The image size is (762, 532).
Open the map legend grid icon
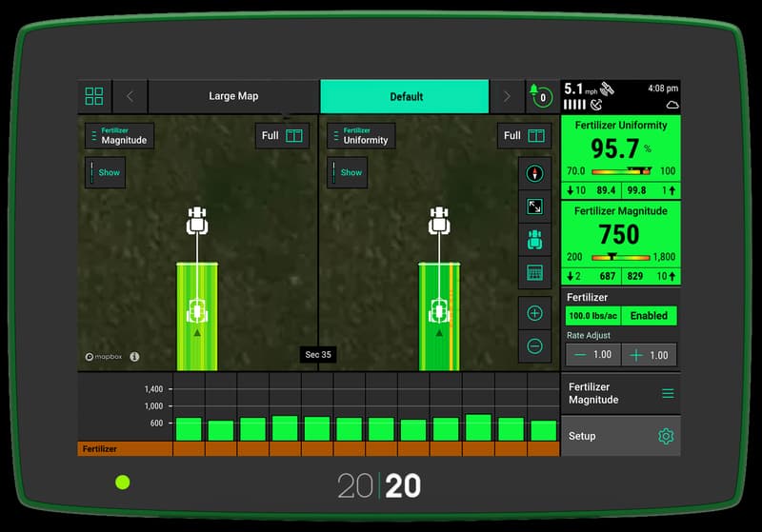pyautogui.click(x=534, y=272)
